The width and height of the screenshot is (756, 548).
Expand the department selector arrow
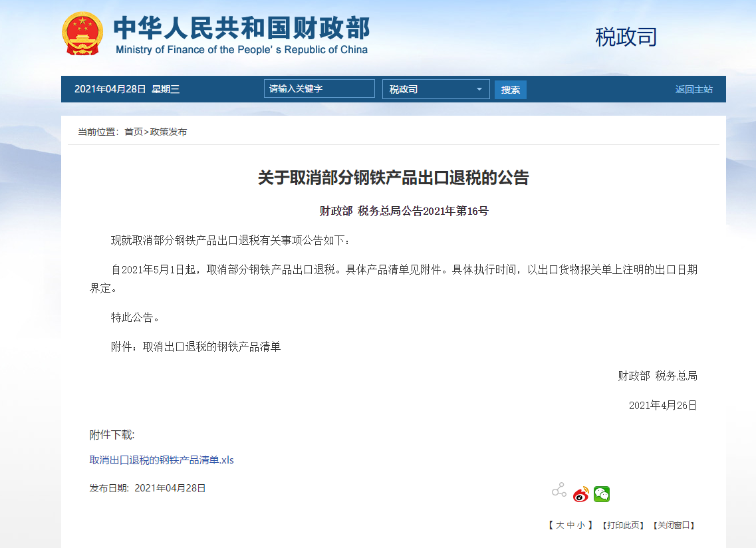[x=478, y=88]
